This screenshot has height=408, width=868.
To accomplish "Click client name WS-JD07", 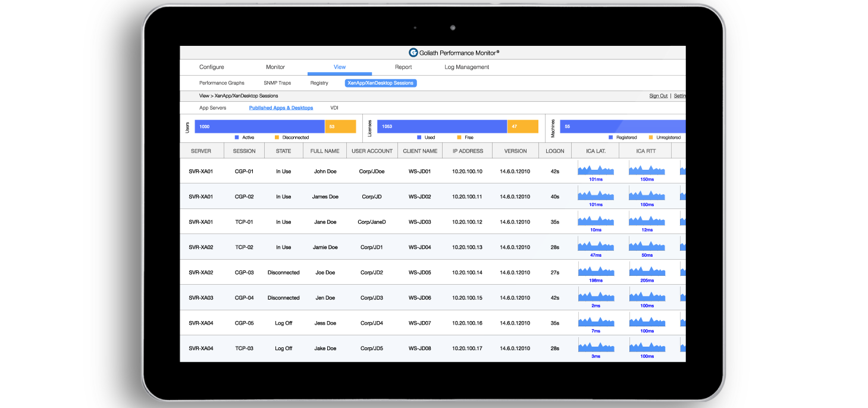I will [x=419, y=323].
